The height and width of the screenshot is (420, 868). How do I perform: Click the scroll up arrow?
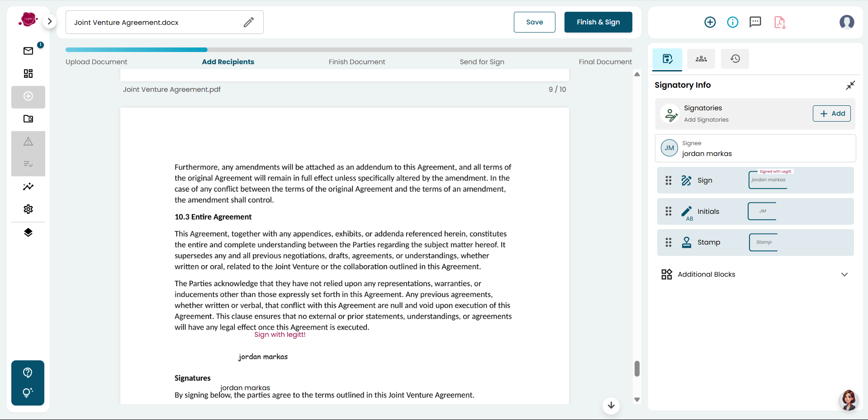[x=637, y=74]
